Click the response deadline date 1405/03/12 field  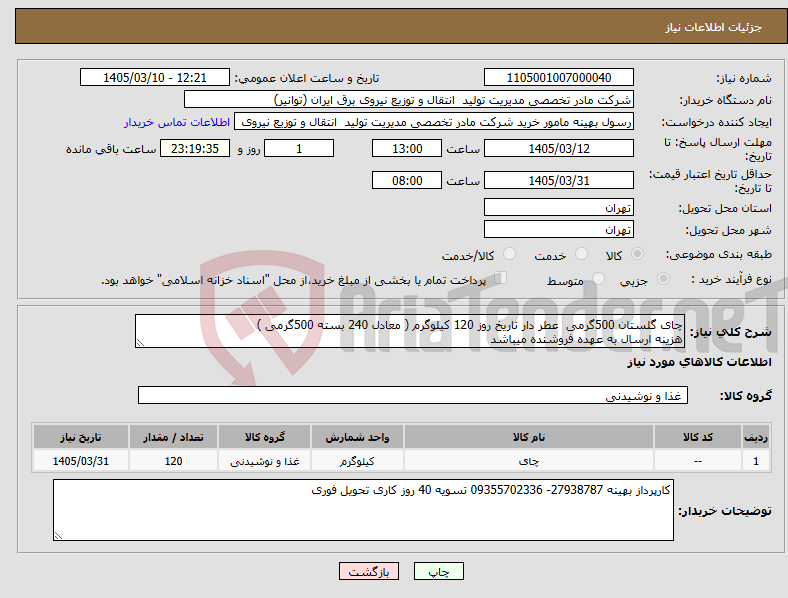click(x=558, y=148)
